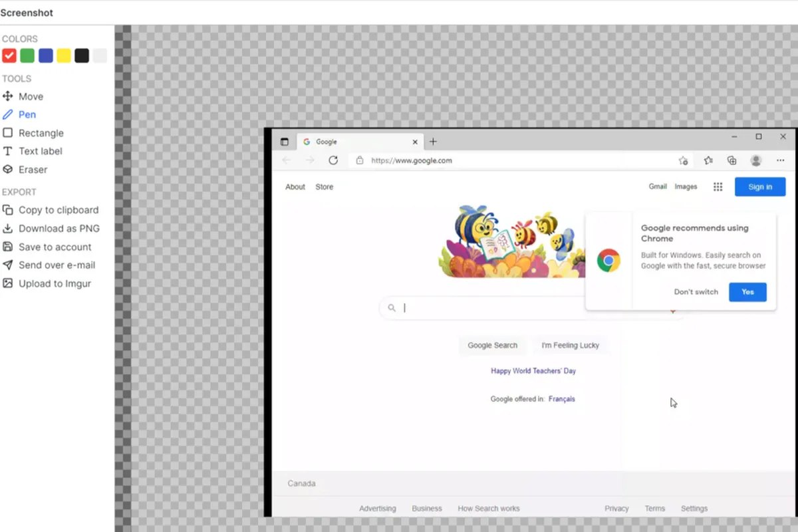Open a new tab with plus icon
This screenshot has height=532, width=798.
click(x=433, y=142)
